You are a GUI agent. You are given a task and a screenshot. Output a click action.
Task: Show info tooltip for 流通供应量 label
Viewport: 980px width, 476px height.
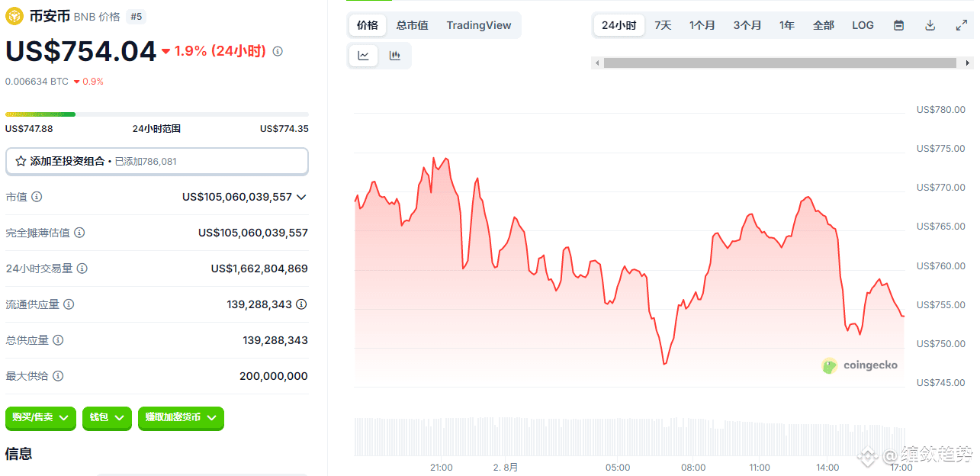[x=69, y=304]
